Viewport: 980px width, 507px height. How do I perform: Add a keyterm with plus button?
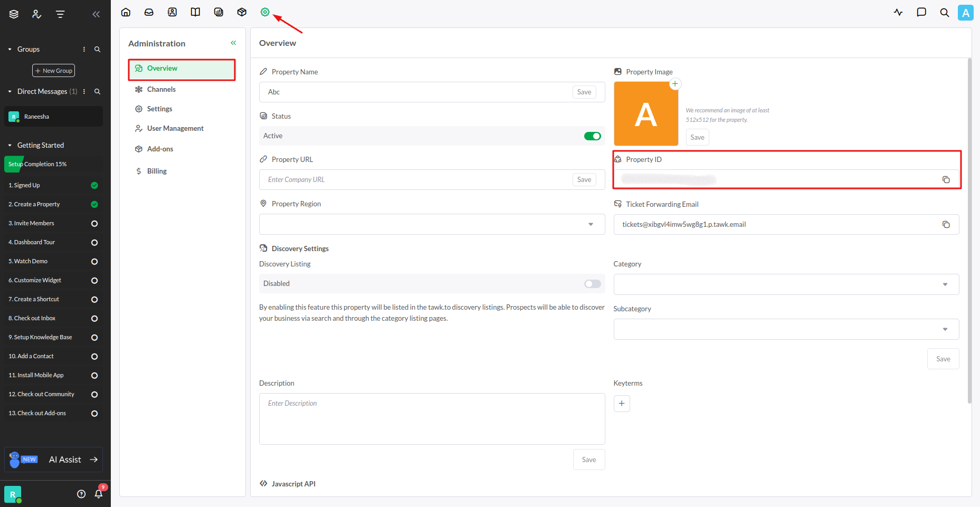[x=622, y=404]
